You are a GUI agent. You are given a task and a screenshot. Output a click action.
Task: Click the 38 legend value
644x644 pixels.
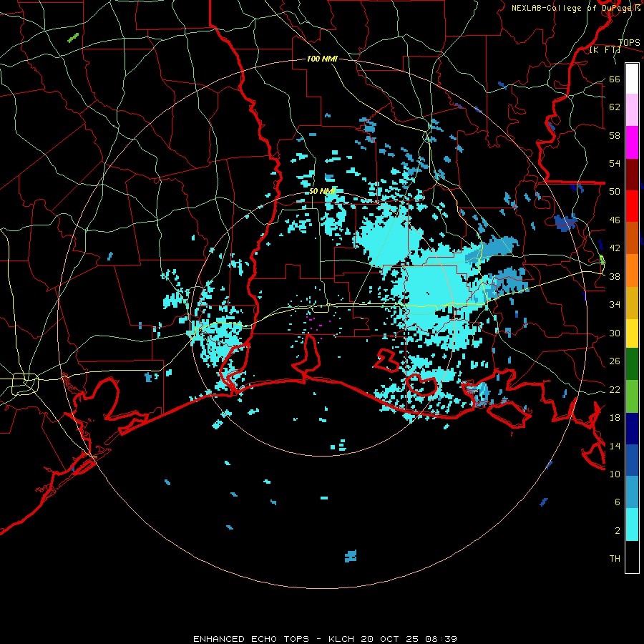[615, 276]
